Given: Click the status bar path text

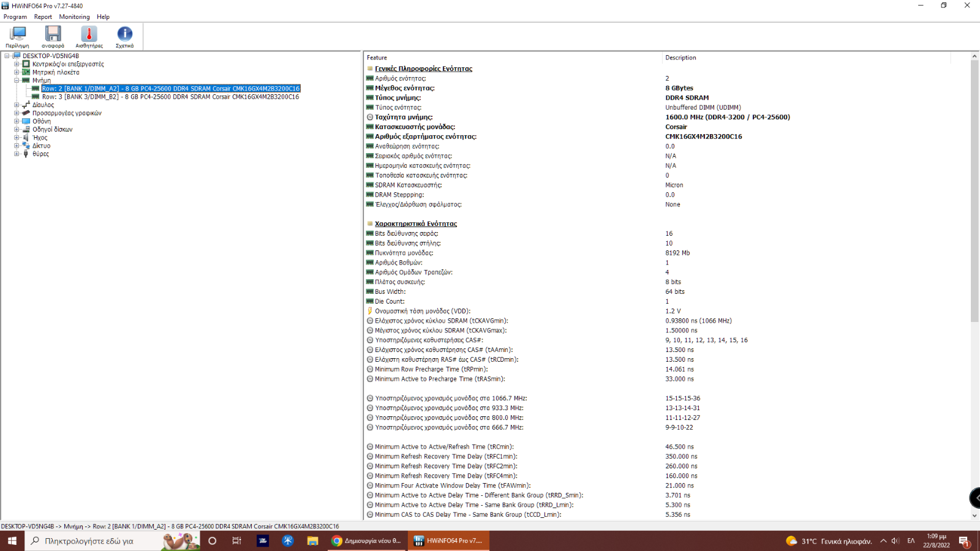Looking at the screenshot, I should (x=170, y=526).
